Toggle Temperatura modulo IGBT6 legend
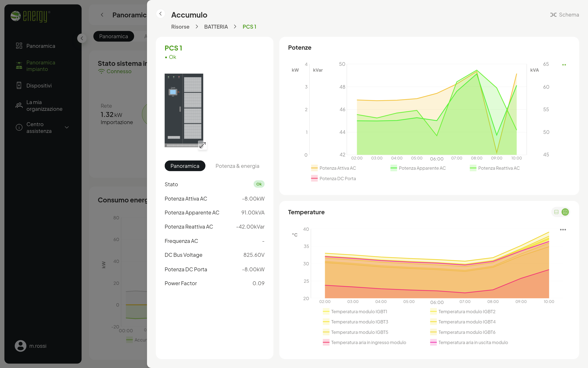588x368 pixels. [x=462, y=332]
